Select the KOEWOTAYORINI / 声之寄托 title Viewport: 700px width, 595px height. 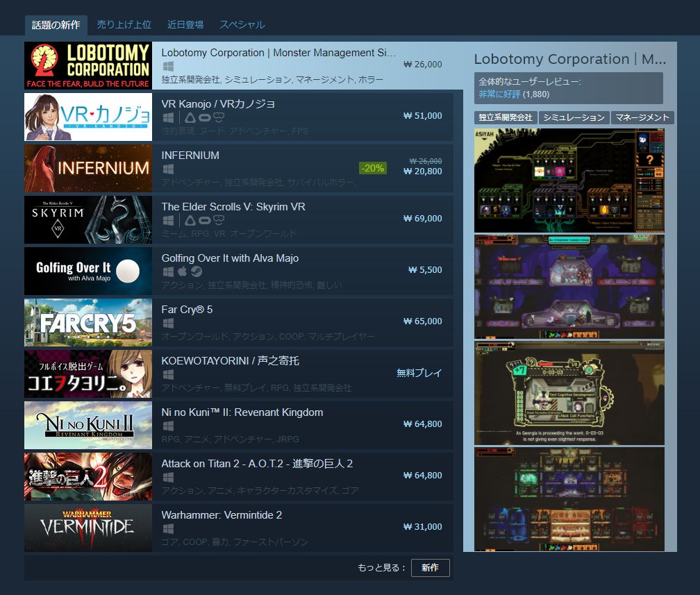[x=231, y=360]
